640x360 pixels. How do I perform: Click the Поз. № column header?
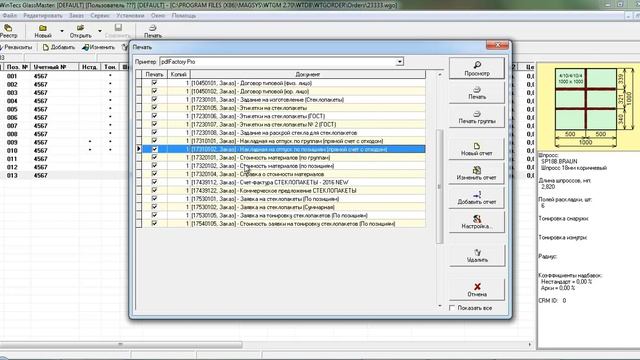17,67
